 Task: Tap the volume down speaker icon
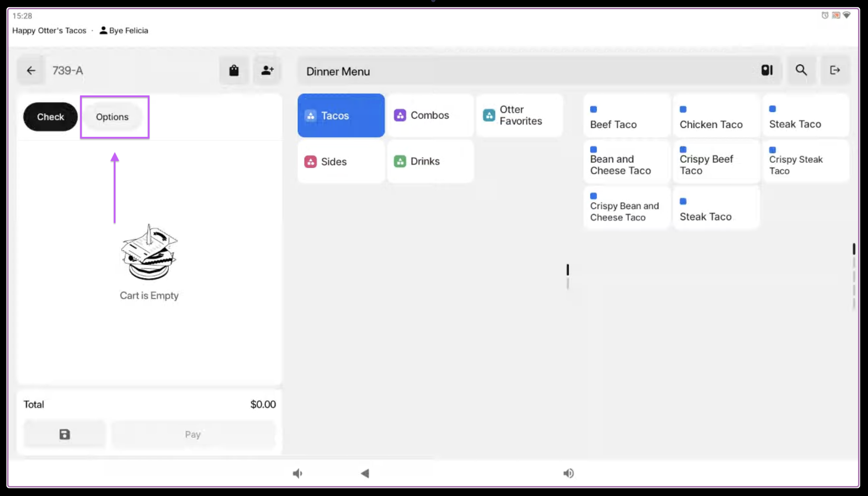point(297,473)
